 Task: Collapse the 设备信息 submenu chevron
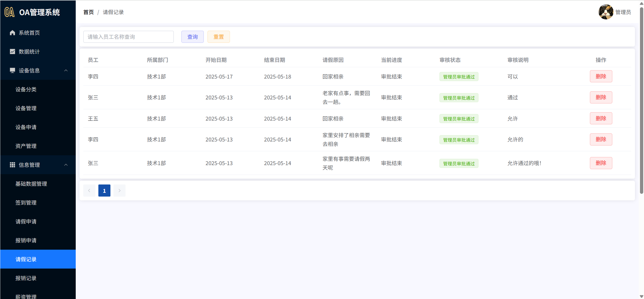click(x=66, y=70)
